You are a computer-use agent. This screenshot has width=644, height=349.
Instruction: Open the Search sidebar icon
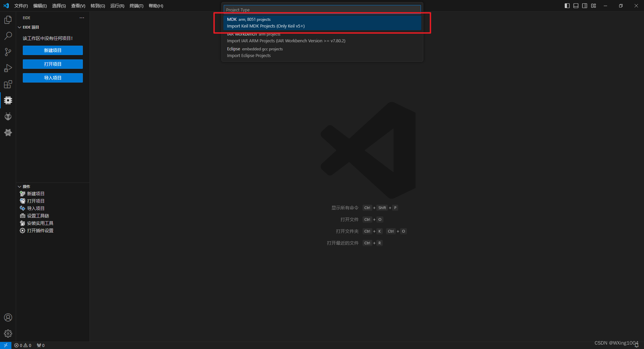(x=8, y=36)
